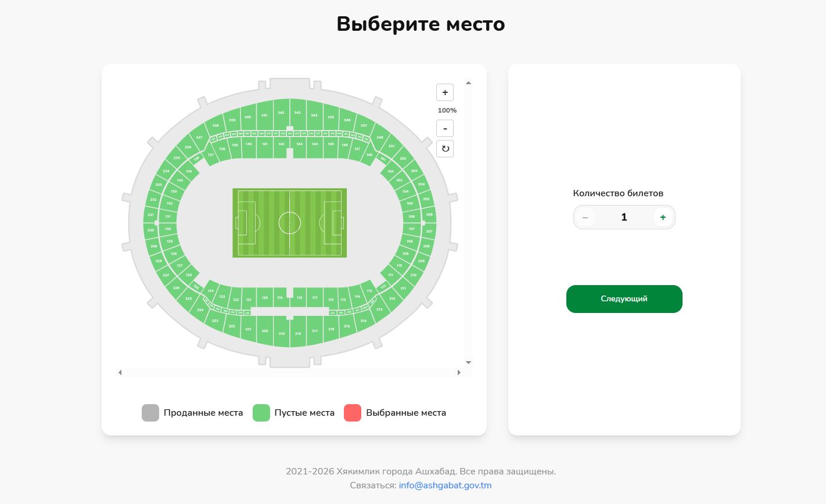
Task: Reset the stadium map zoom with refresh icon
Action: (445, 149)
